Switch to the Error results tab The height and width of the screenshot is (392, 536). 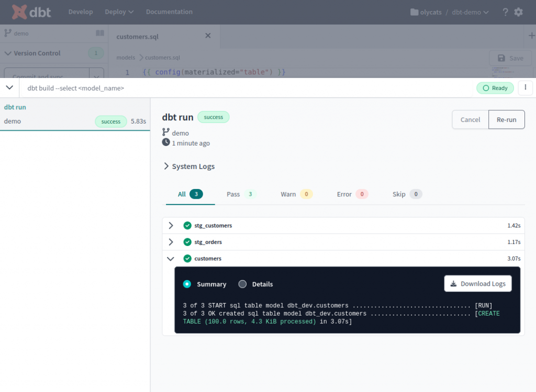[352, 195]
